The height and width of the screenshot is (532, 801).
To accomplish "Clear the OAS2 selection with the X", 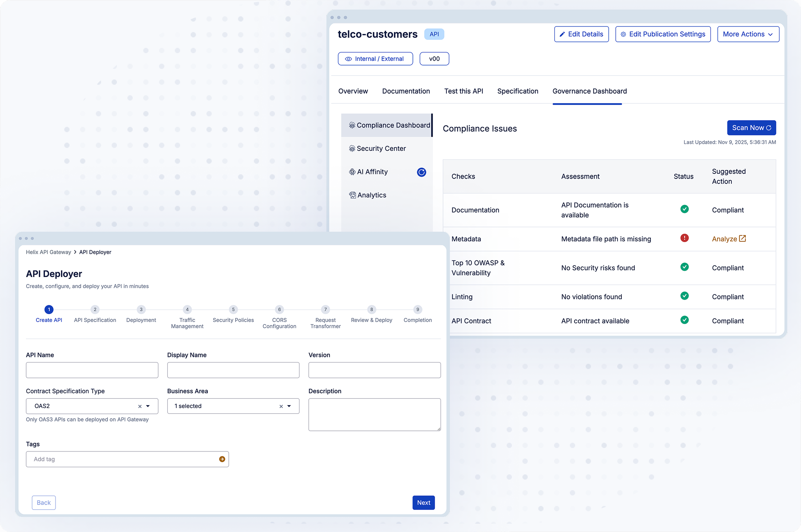I will pyautogui.click(x=140, y=406).
